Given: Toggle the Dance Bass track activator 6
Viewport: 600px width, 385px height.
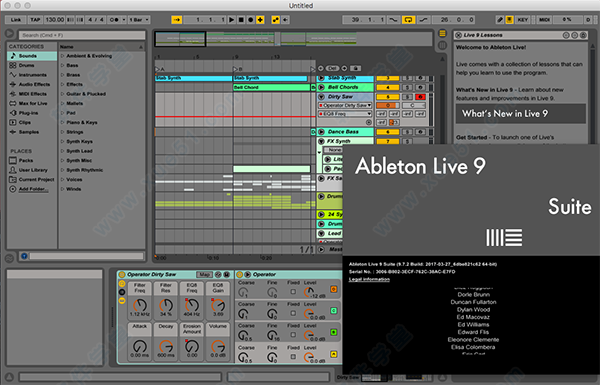Looking at the screenshot, I should click(x=388, y=132).
